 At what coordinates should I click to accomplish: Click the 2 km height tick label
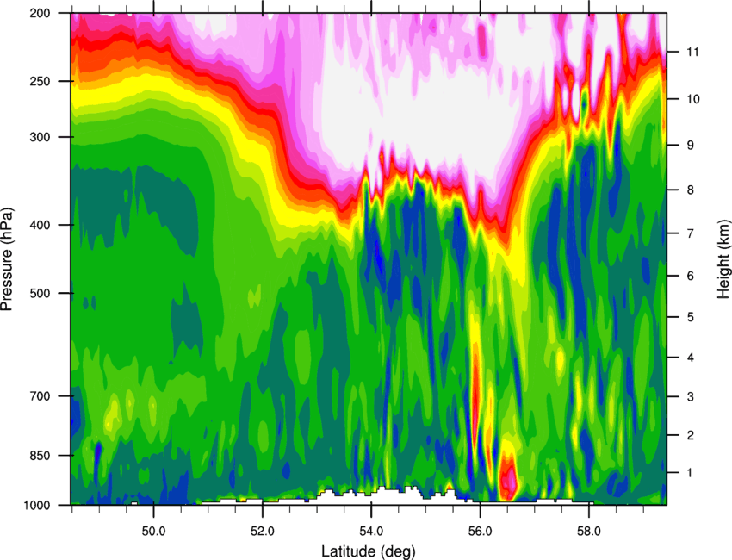pos(691,435)
